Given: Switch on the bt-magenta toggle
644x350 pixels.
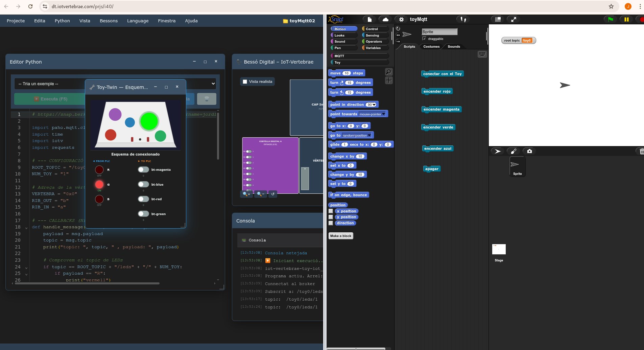Looking at the screenshot, I should click(x=143, y=169).
